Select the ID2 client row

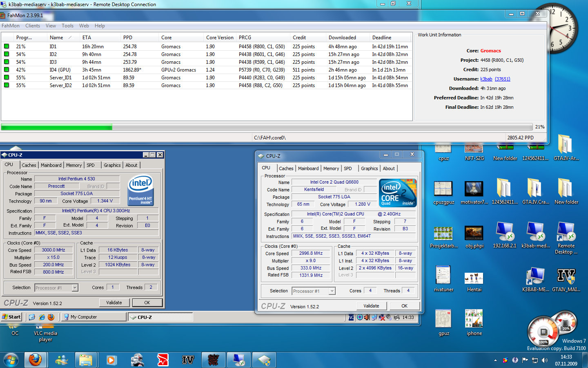pos(207,54)
